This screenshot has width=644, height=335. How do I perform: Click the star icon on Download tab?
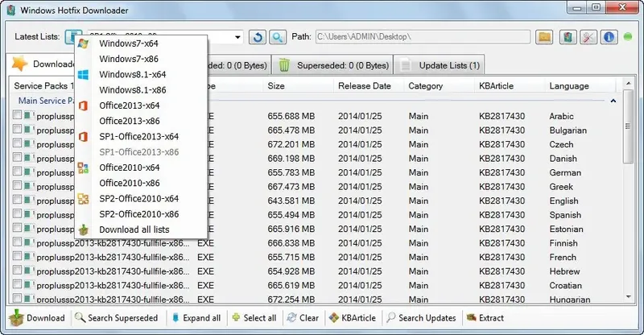(x=19, y=64)
